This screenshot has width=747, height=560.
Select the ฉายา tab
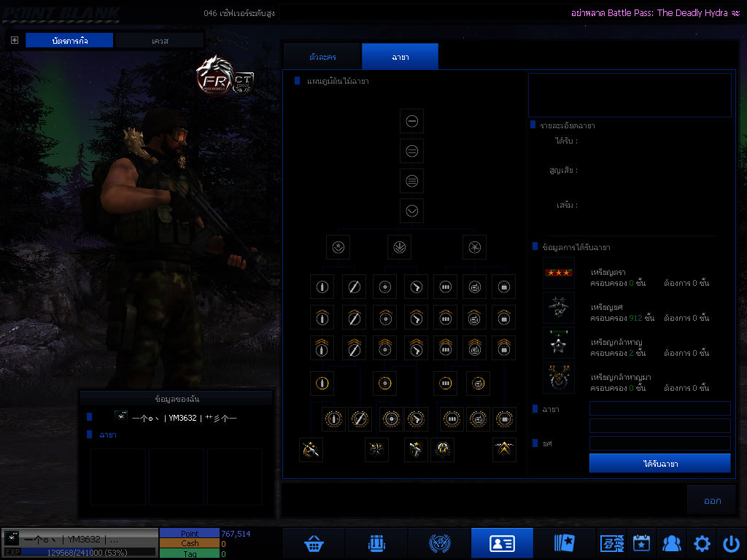(x=400, y=57)
